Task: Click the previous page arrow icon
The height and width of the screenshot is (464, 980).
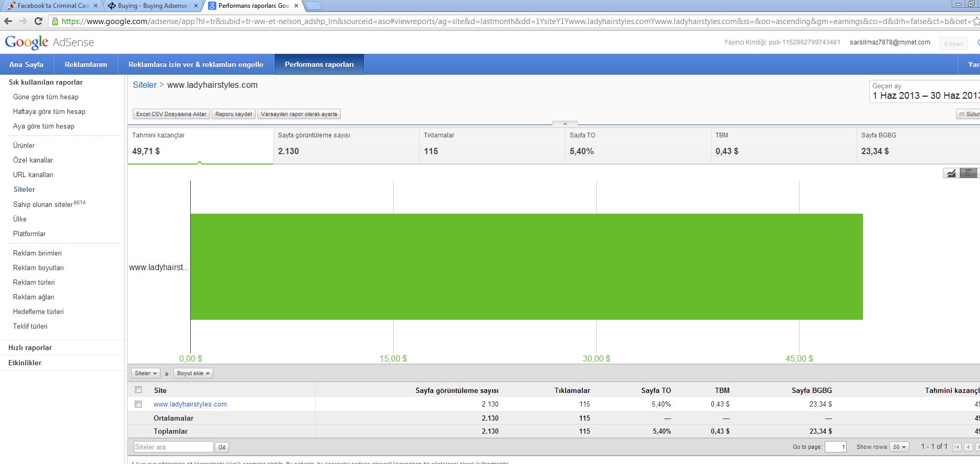Action: pos(968,447)
